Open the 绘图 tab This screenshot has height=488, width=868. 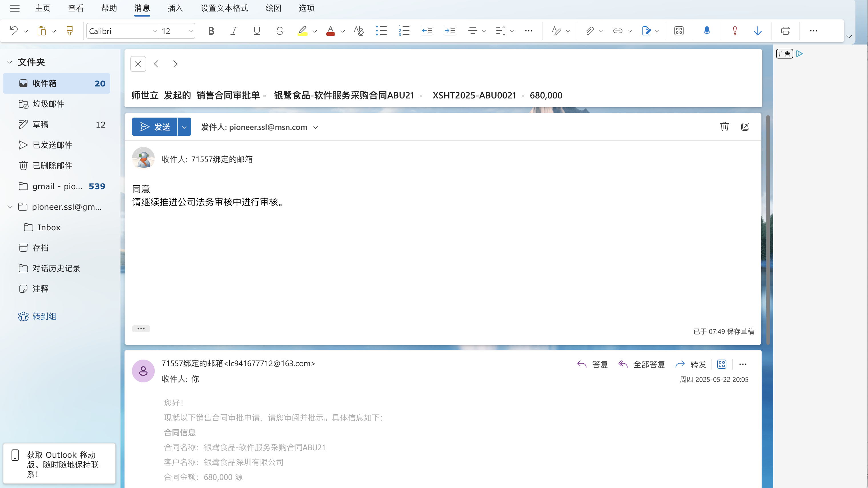[x=273, y=8]
